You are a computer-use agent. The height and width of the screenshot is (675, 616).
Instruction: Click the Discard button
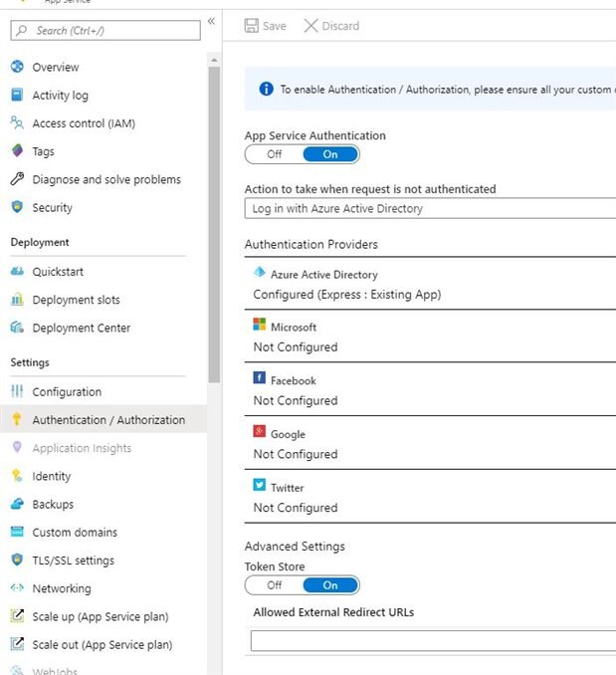point(331,26)
